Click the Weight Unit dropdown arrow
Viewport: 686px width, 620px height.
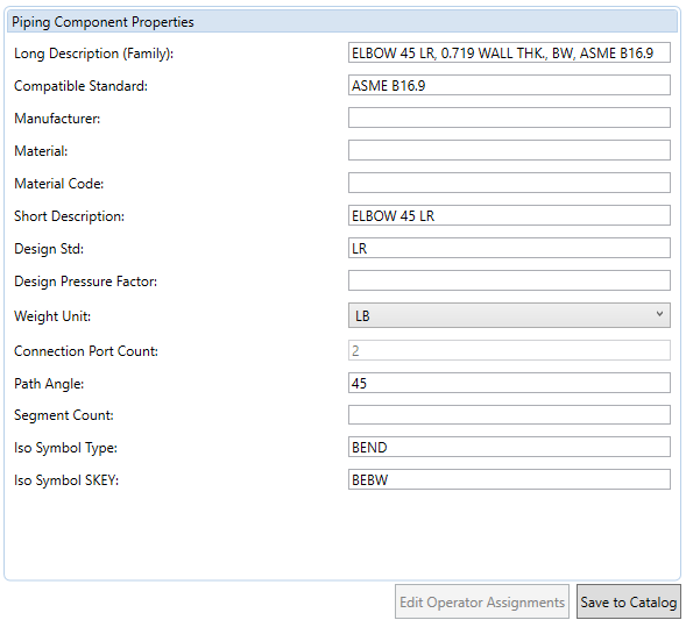point(660,314)
